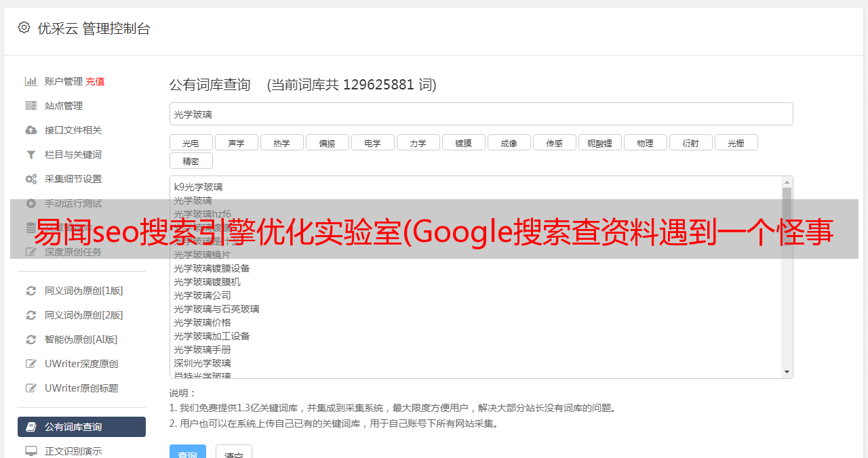Viewport: 868px width, 458px height.
Task: Click the edit icon beside UWriter原创标题
Action: coord(31,388)
